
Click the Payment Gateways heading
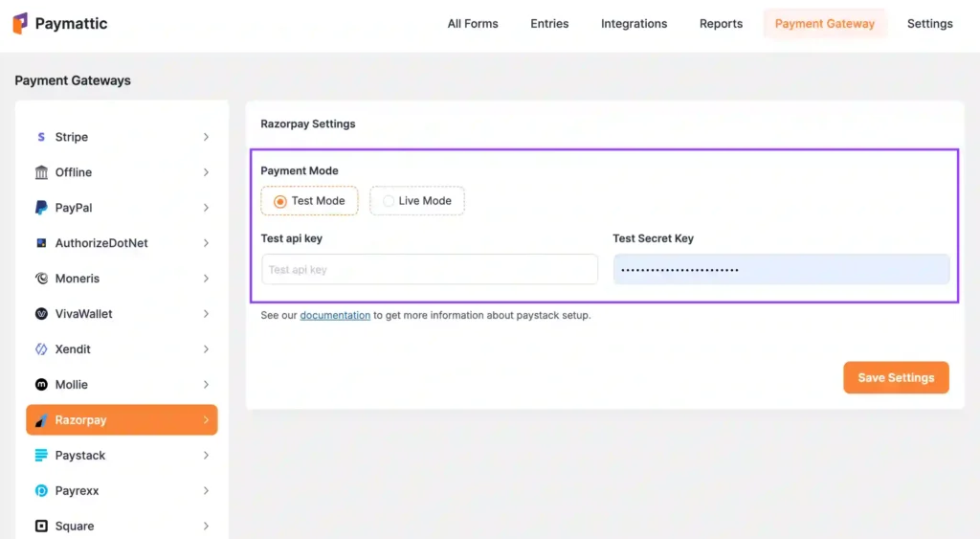(x=73, y=80)
